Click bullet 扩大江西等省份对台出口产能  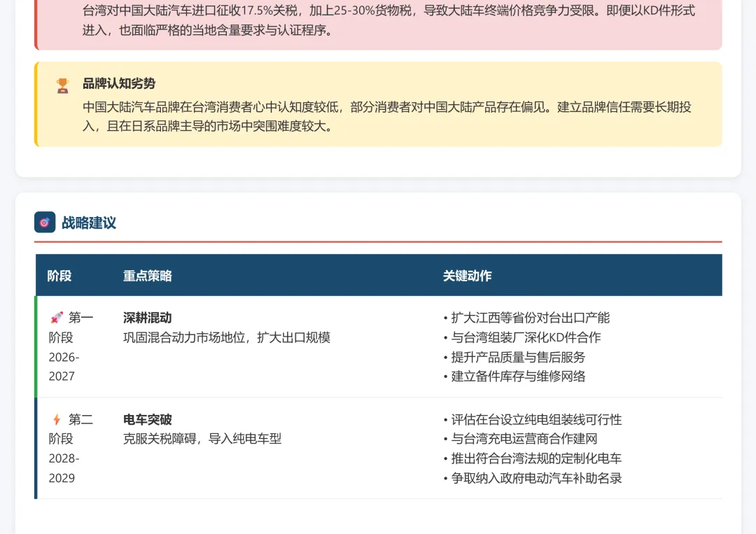click(526, 318)
